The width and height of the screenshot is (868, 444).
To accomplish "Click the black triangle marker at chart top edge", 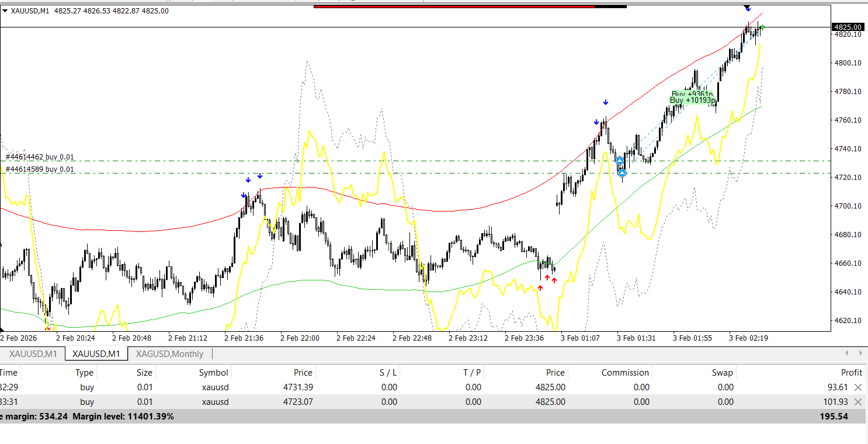I will 747,6.
